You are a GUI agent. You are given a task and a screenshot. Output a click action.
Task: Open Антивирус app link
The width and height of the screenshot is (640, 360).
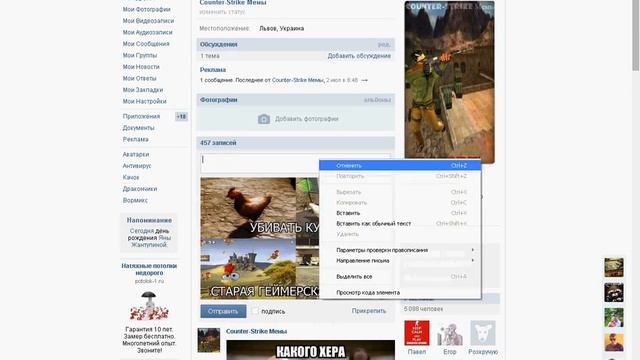(x=137, y=166)
